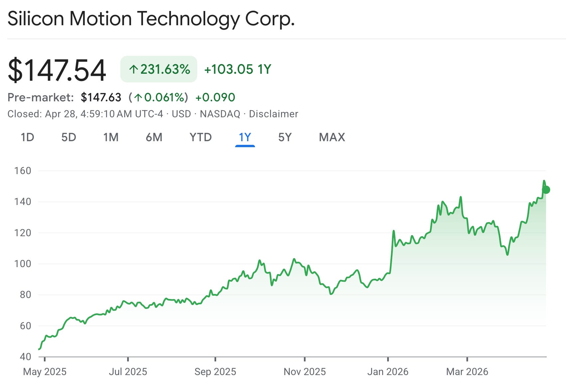This screenshot has width=566, height=392.
Task: Open the Disclaimer link
Action: click(x=273, y=114)
